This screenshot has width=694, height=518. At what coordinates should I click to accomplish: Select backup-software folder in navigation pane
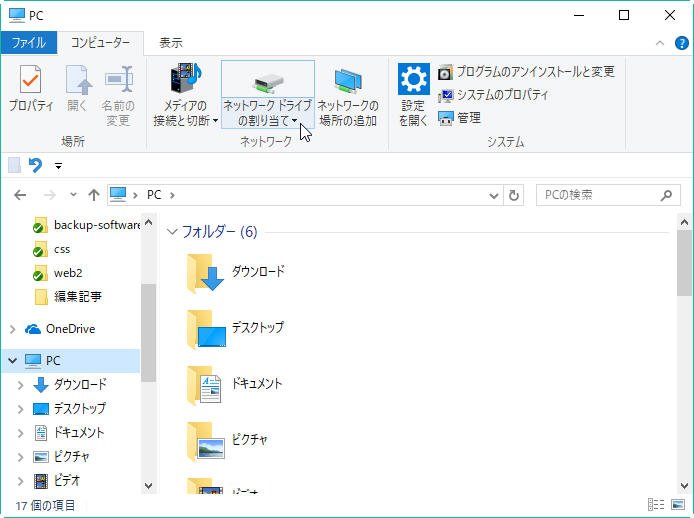click(x=88, y=225)
